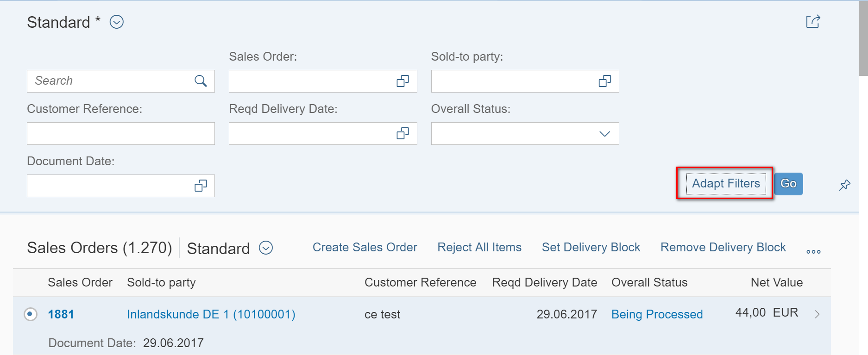
Task: Expand the Overall Status dropdown
Action: click(604, 134)
